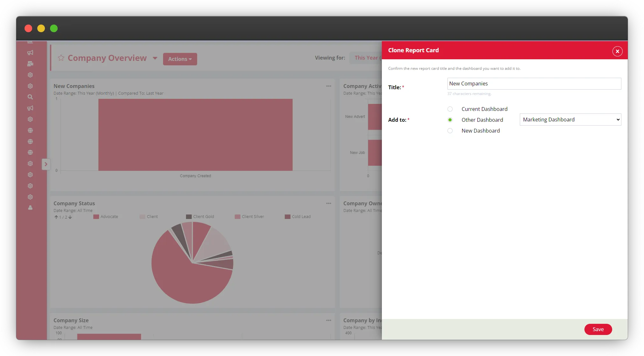The image size is (644, 356).
Task: Open the Company Size card three-dot menu
Action: [328, 320]
